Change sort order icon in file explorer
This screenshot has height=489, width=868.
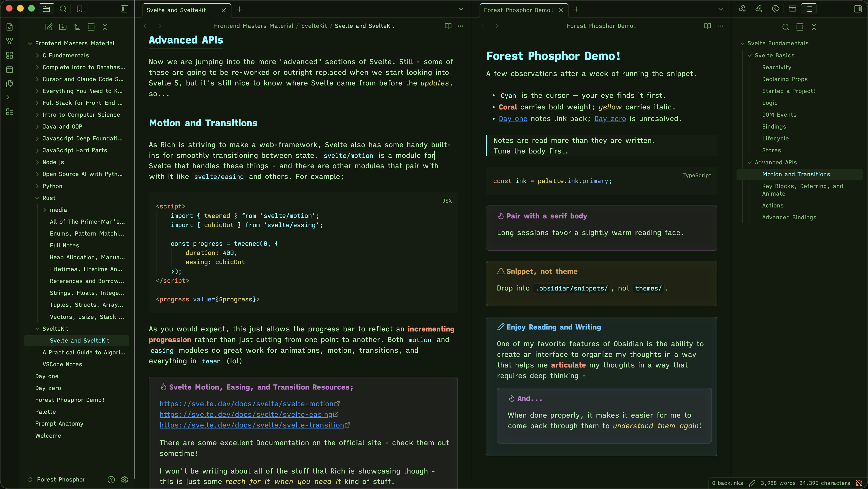tap(77, 27)
